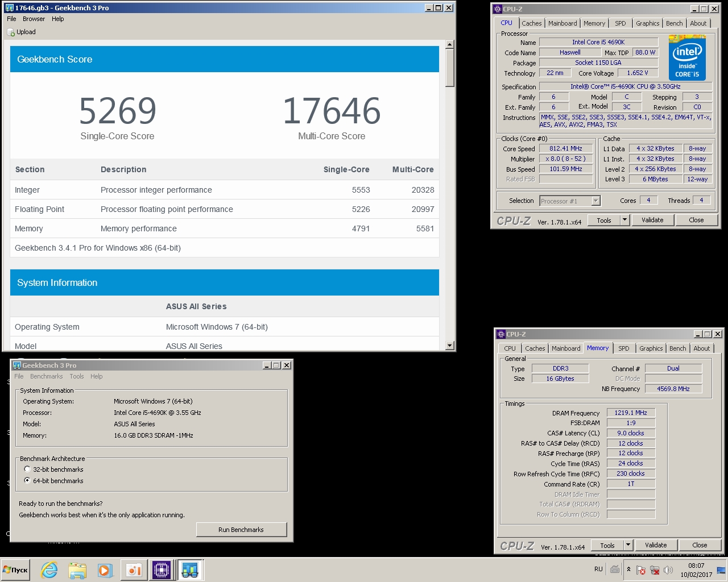Switch to Caches tab in upper CPU-Z
This screenshot has width=728, height=582.
[532, 23]
